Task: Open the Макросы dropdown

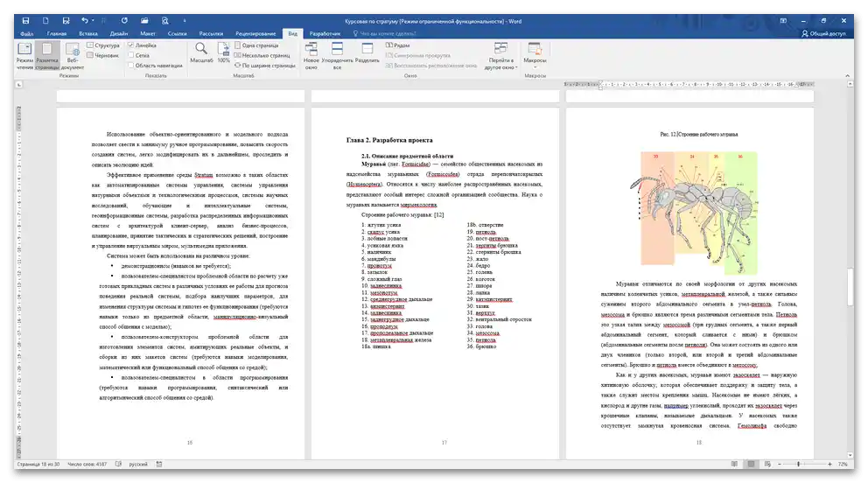Action: (535, 55)
